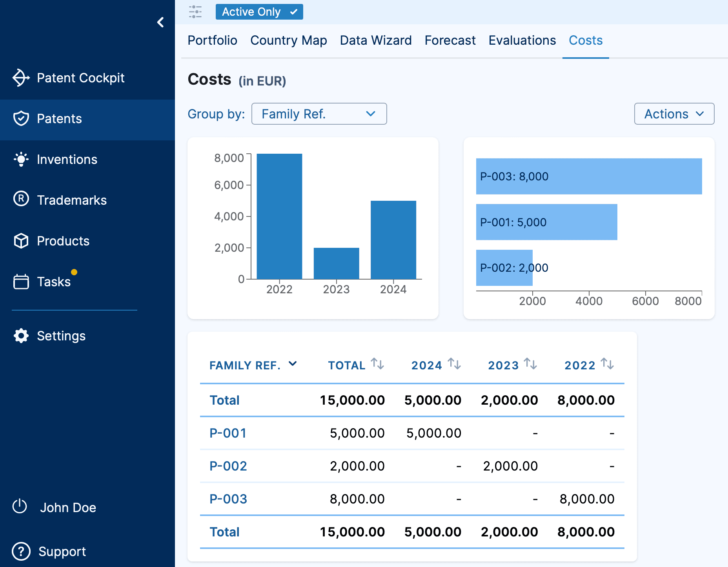Image resolution: width=728 pixels, height=567 pixels.
Task: Switch to the Country Map tab
Action: [289, 40]
